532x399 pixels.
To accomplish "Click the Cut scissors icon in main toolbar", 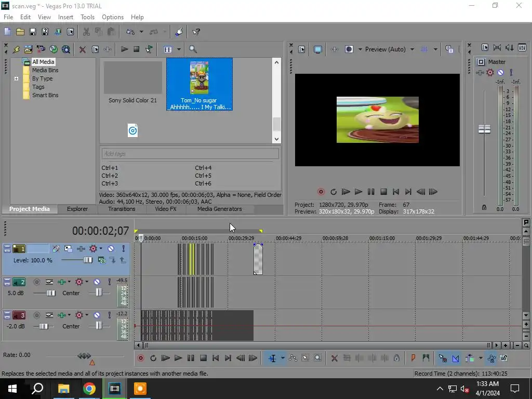I will pos(86,32).
